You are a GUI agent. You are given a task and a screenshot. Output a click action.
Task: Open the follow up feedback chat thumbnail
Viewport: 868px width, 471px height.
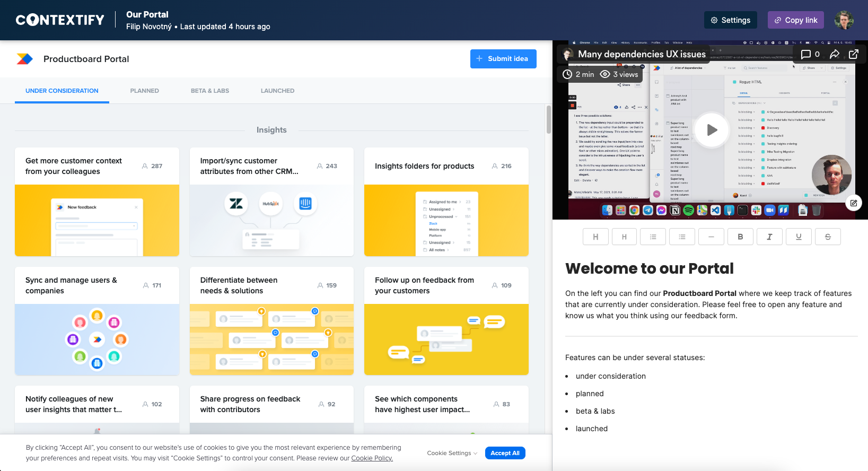446,339
